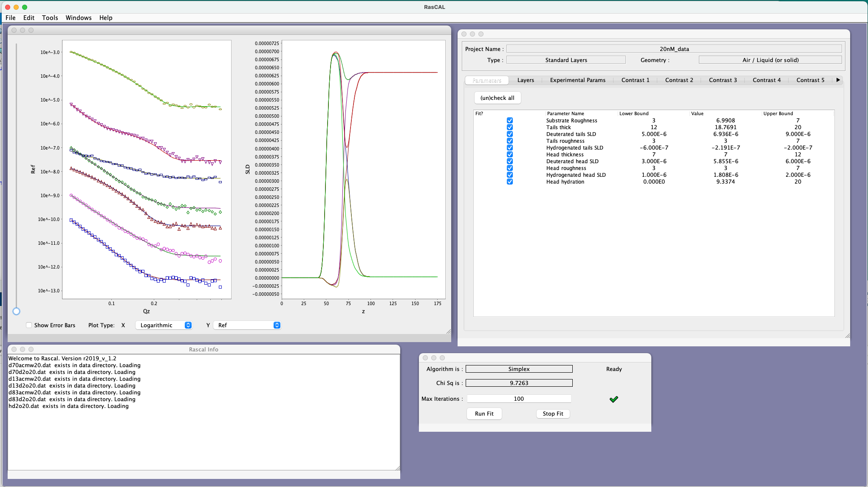Click the Max Iterations input field
This screenshot has width=868, height=487.
pos(519,399)
